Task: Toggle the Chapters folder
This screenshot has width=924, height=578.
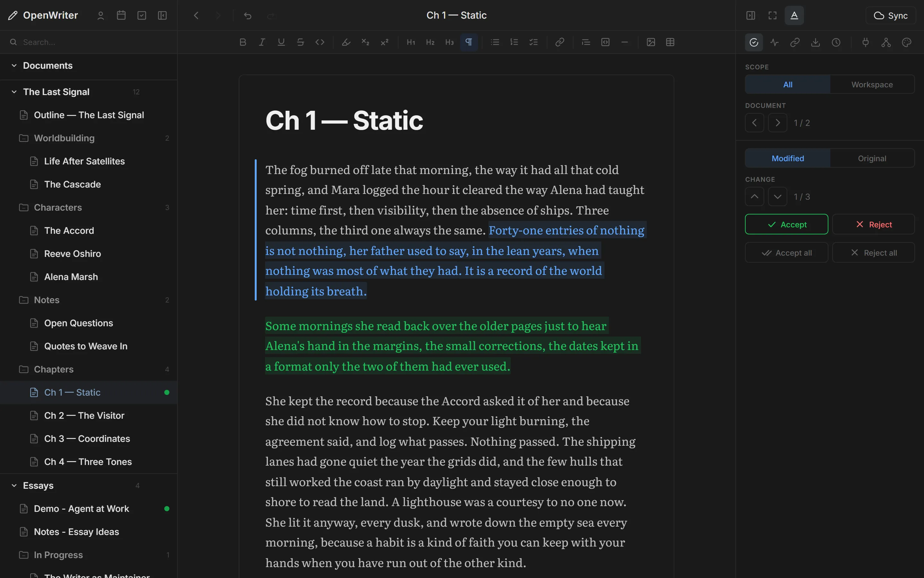Action: click(89, 369)
